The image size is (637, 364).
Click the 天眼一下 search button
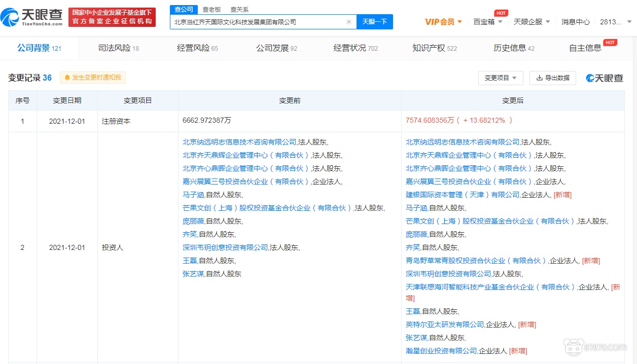click(x=375, y=22)
